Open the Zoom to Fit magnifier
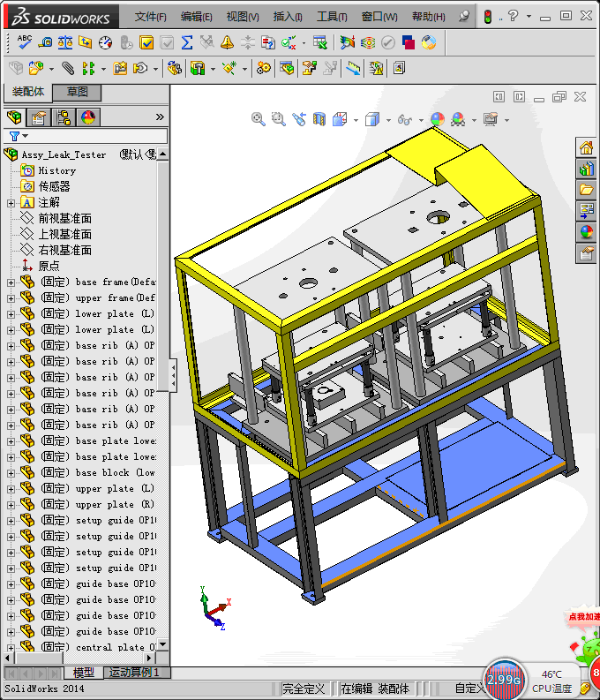The height and width of the screenshot is (700, 600). (258, 119)
